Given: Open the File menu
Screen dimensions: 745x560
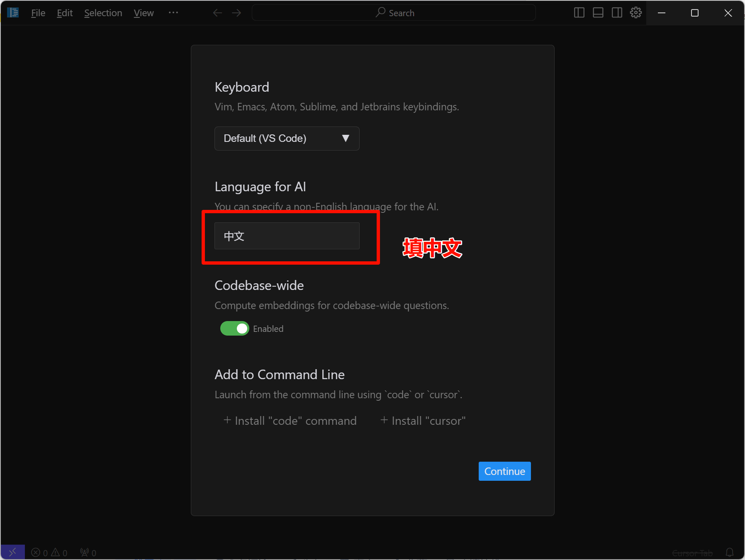Looking at the screenshot, I should 38,13.
